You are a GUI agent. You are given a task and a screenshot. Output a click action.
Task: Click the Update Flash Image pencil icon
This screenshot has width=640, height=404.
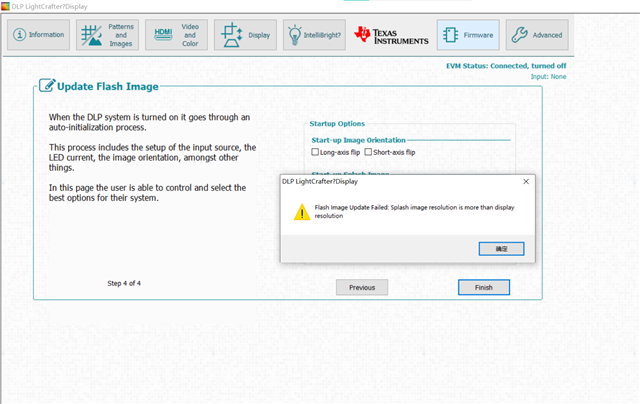(x=47, y=86)
